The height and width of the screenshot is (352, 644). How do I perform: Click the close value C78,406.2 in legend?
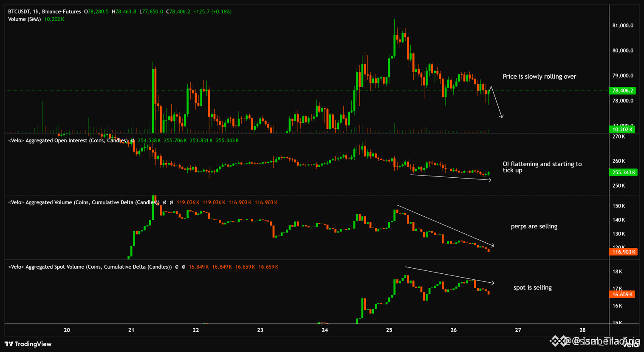pyautogui.click(x=178, y=11)
